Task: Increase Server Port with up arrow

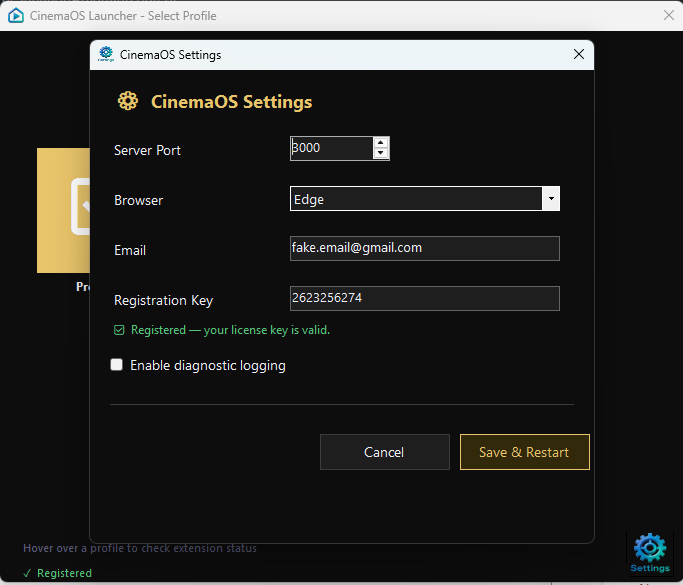Action: (381, 143)
